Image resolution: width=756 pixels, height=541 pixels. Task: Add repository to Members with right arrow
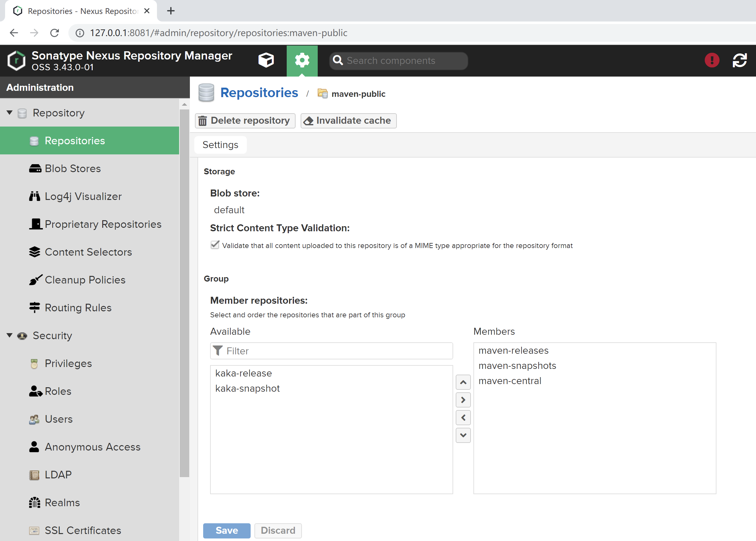(463, 400)
